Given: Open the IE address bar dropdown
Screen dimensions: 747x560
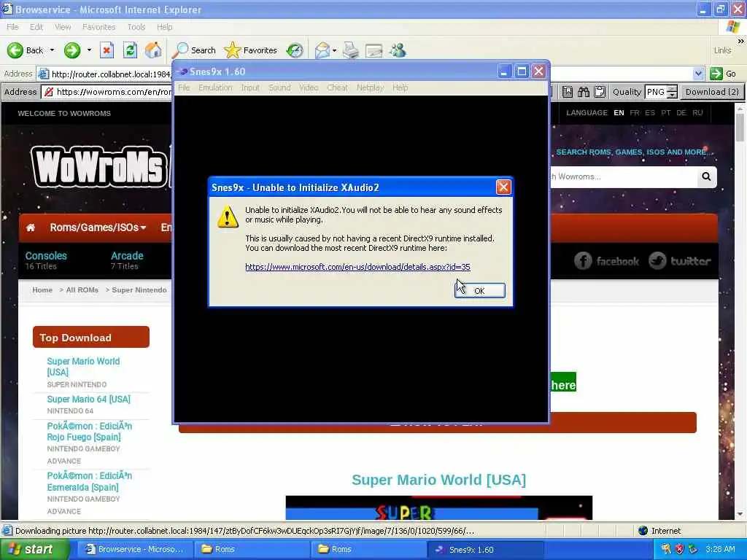Looking at the screenshot, I should click(x=698, y=74).
